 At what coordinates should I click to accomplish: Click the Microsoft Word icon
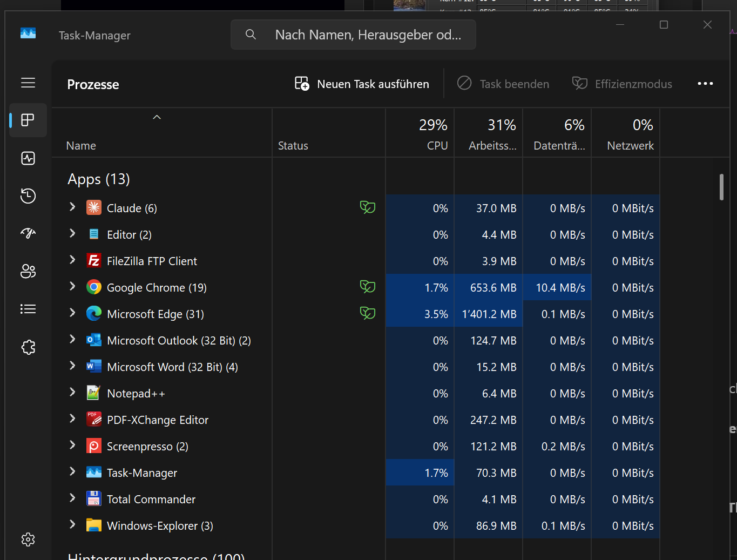[x=94, y=366]
